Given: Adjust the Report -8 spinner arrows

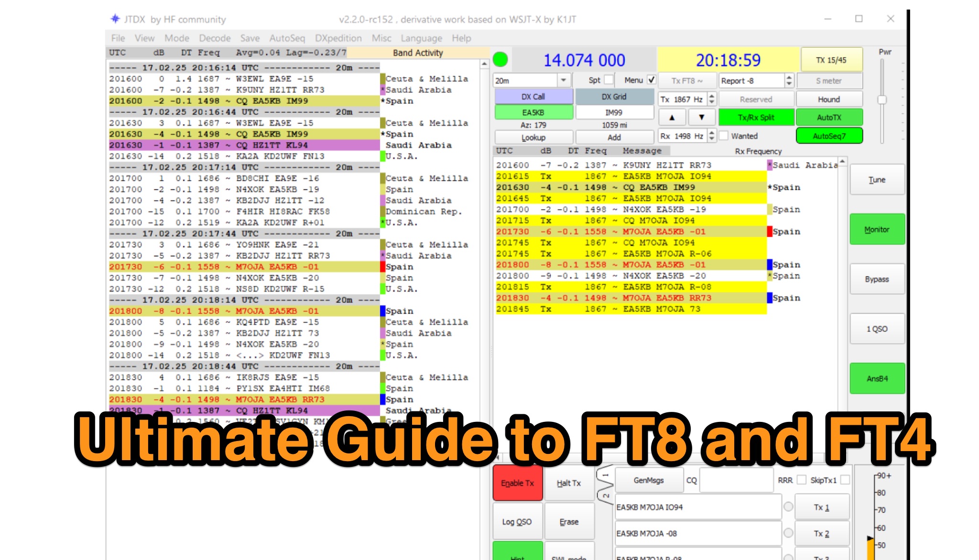Looking at the screenshot, I should coord(789,80).
